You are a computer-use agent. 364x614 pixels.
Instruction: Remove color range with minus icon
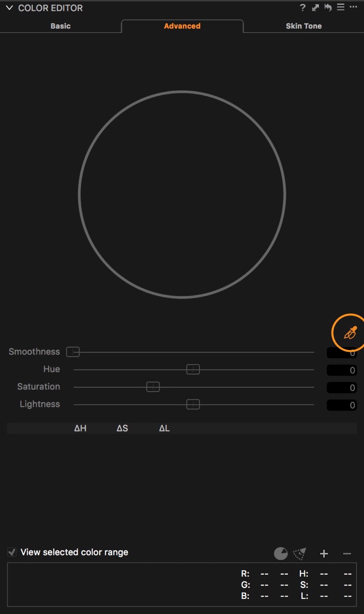(347, 554)
